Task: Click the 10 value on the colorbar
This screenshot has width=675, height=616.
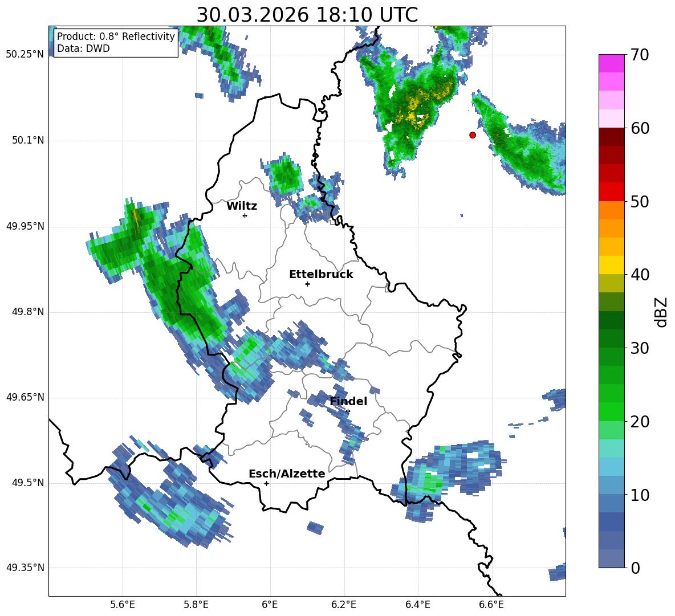Action: point(640,495)
